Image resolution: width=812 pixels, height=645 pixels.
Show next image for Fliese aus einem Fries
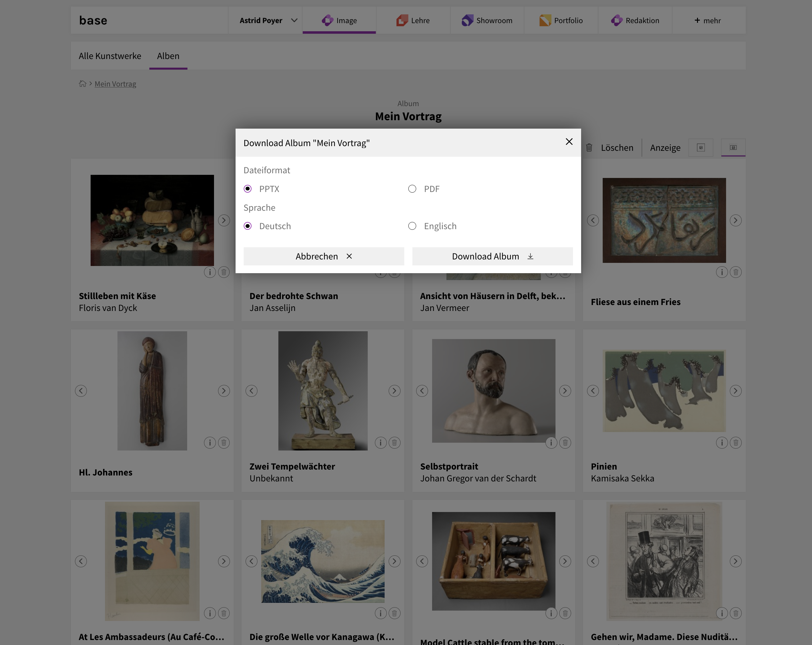(735, 220)
